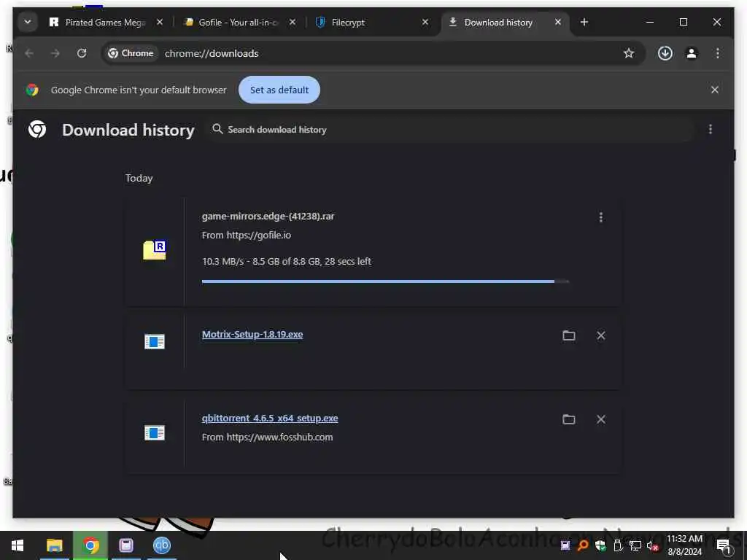Click the network tray icon
The image size is (747, 560).
[635, 545]
